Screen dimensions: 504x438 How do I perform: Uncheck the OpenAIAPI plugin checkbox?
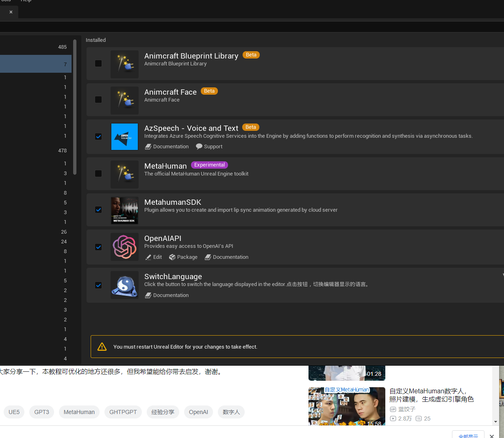tap(98, 247)
